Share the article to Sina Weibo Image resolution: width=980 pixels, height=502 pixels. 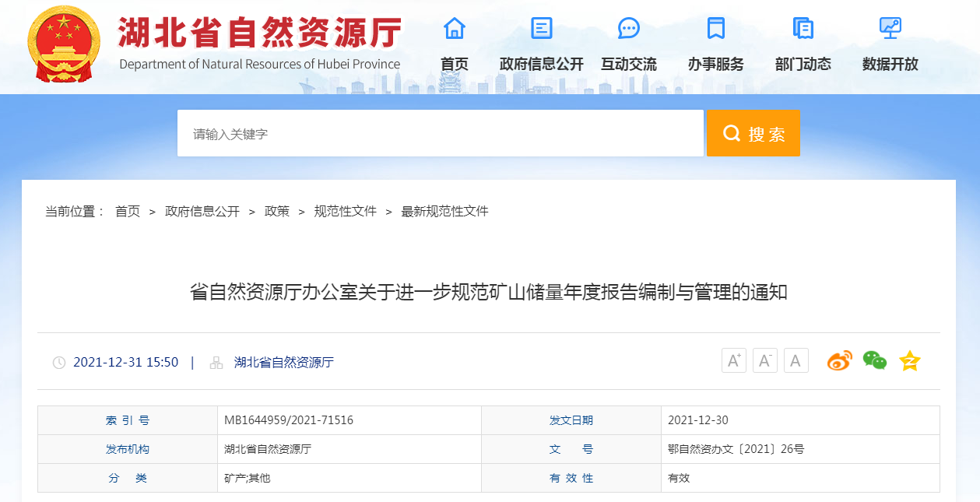tap(839, 360)
